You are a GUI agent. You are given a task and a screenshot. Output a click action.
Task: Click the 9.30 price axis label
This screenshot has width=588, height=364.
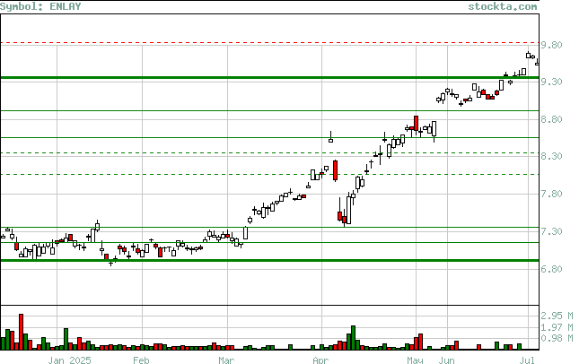click(551, 82)
